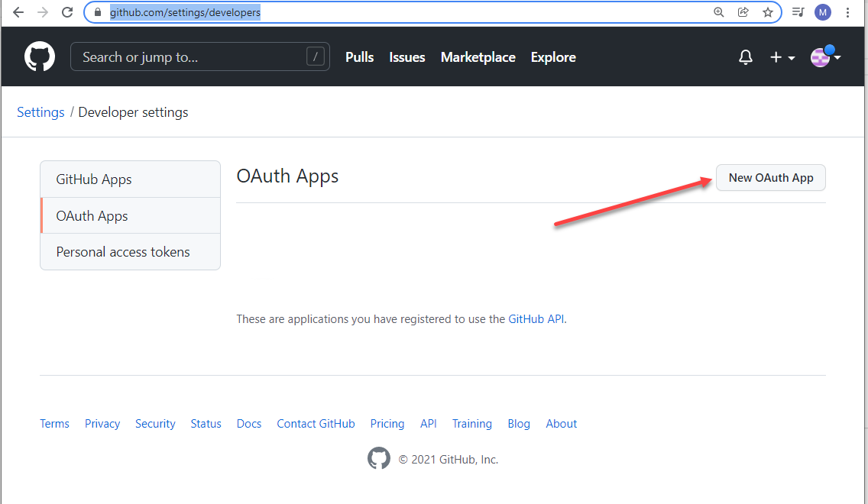Image resolution: width=868 pixels, height=504 pixels.
Task: Click the browser zoom magnifier icon
Action: pyautogui.click(x=718, y=12)
